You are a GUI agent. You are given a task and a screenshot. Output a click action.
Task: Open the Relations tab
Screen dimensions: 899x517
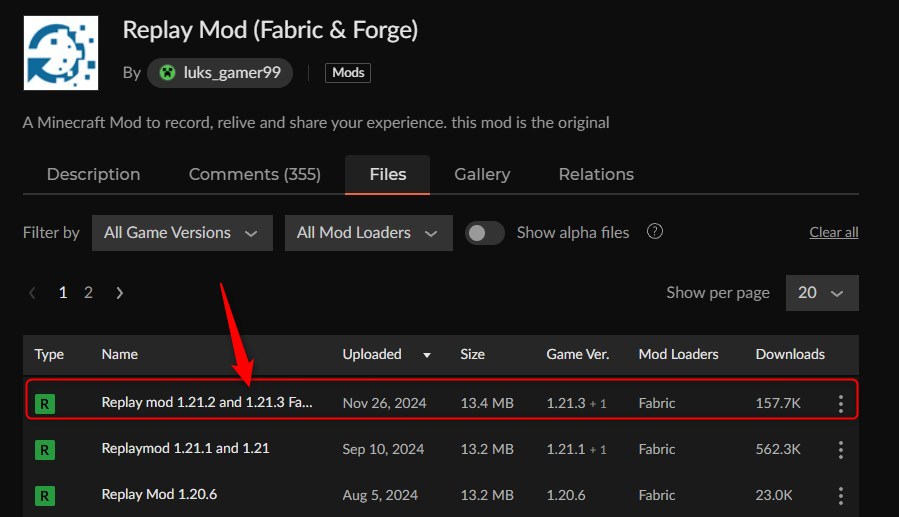tap(596, 174)
